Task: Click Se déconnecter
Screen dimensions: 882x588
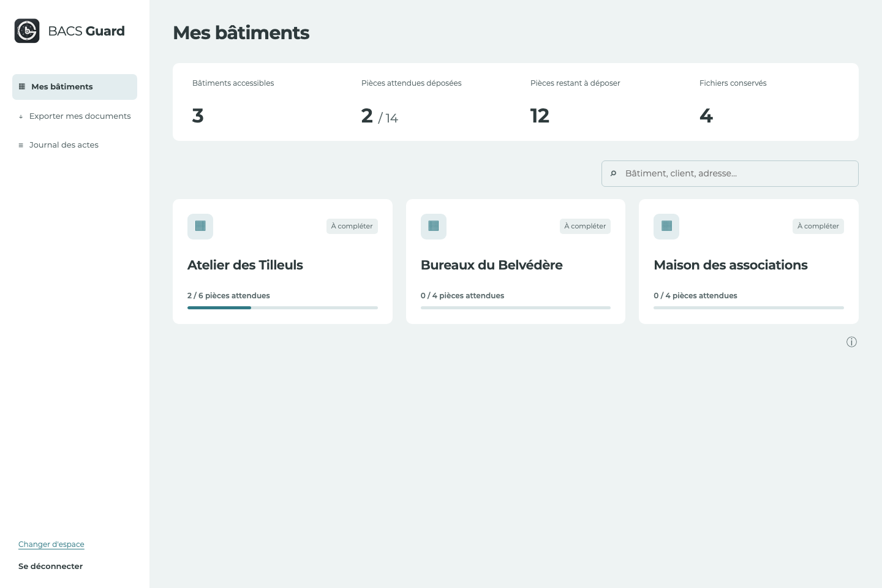Action: point(50,566)
